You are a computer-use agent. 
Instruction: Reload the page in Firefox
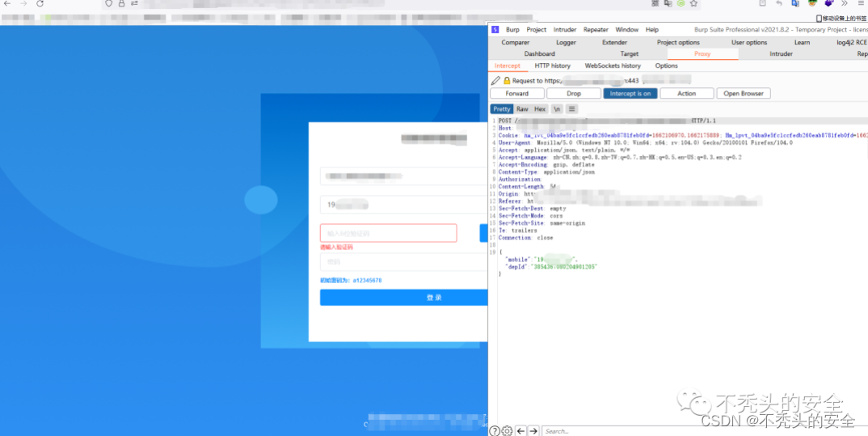40,3
